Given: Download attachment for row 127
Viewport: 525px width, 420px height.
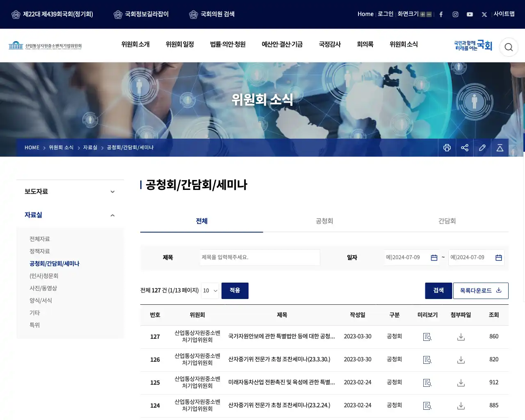Looking at the screenshot, I should coord(461,337).
